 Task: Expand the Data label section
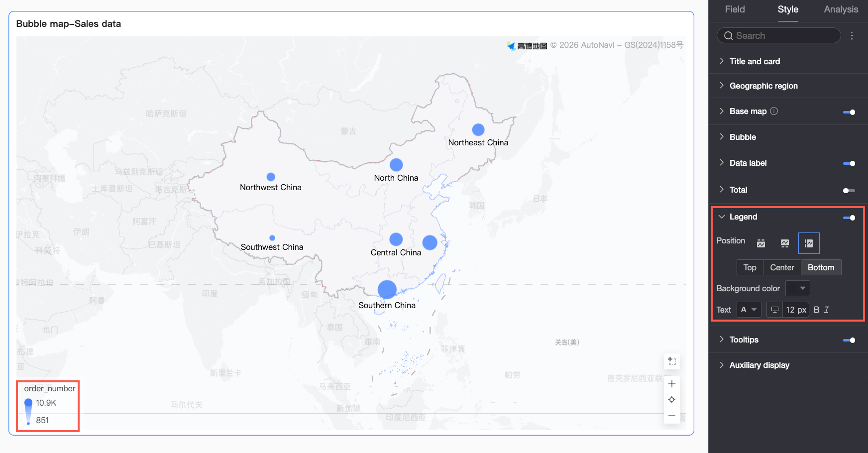[x=722, y=163]
